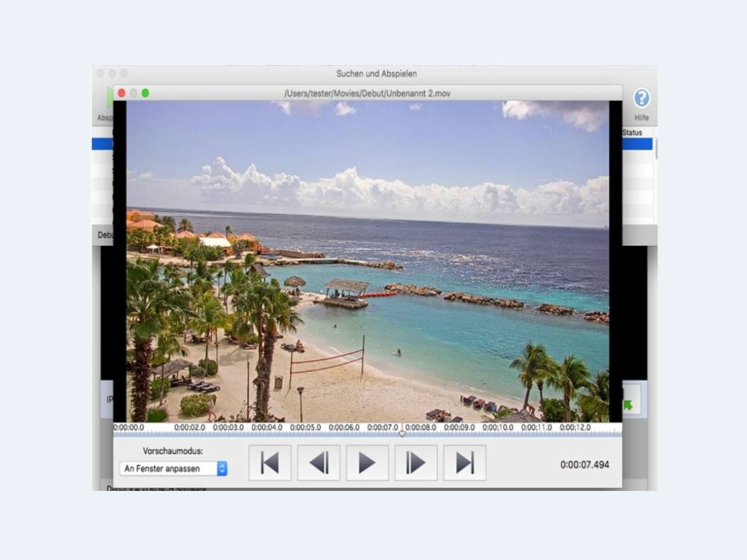Open the Hilfe help icon
The width and height of the screenshot is (747, 560).
pos(641,98)
